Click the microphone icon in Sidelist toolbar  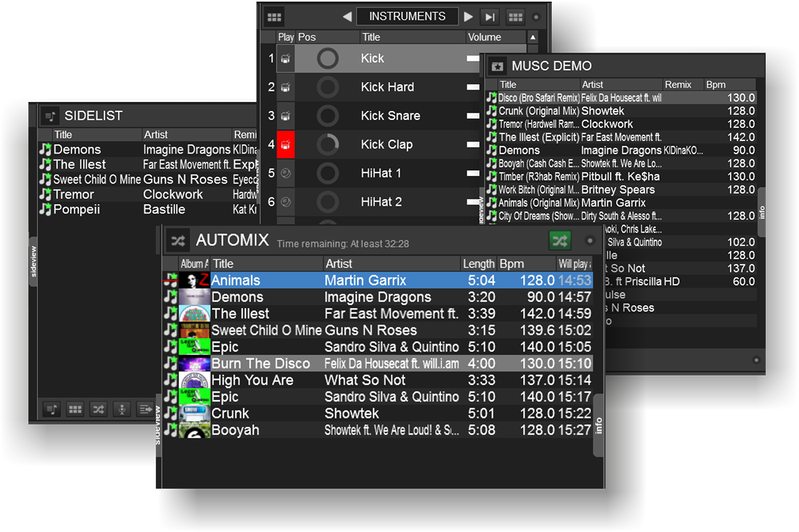122,409
